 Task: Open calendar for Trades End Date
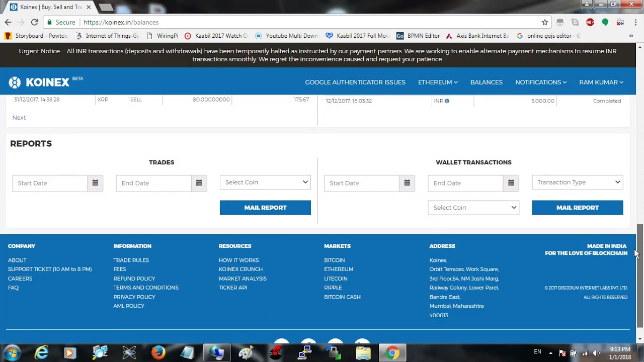[199, 183]
